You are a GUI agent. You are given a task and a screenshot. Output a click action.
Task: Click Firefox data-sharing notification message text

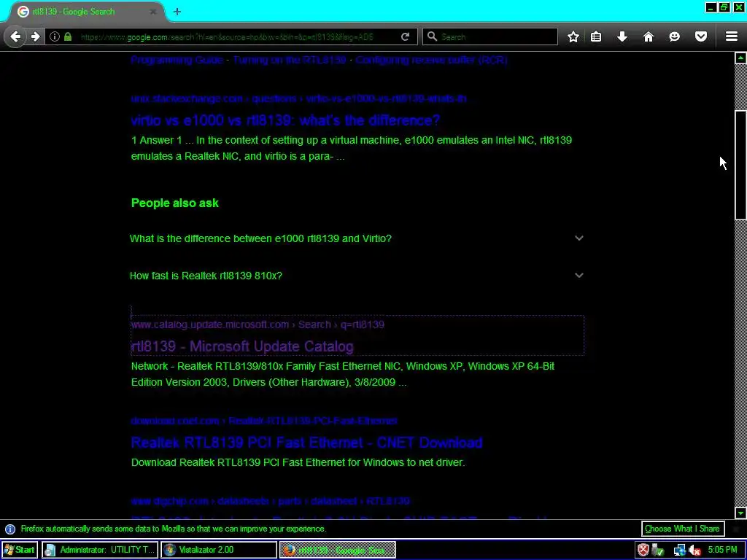(174, 529)
